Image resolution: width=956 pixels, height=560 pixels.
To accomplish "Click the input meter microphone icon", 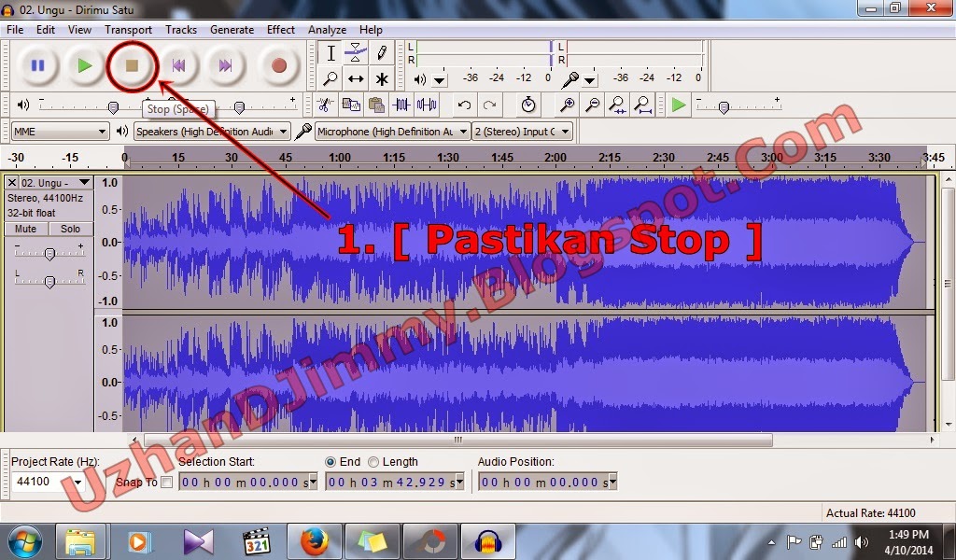I will coord(570,79).
